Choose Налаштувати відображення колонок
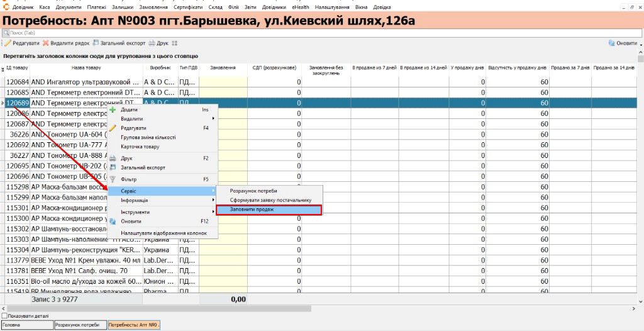This screenshot has height=331, width=644. (164, 233)
